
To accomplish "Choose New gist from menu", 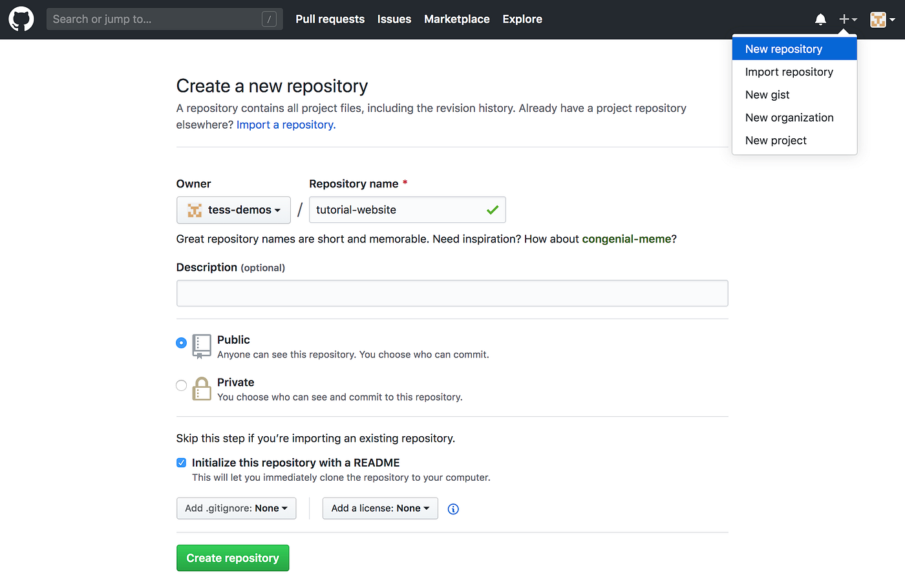I will (794, 95).
